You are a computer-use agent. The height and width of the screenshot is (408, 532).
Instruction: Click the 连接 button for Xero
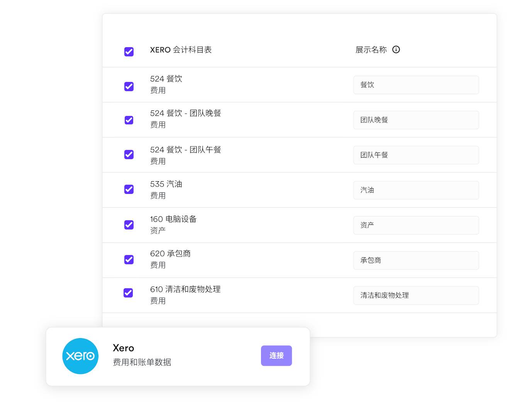click(276, 355)
